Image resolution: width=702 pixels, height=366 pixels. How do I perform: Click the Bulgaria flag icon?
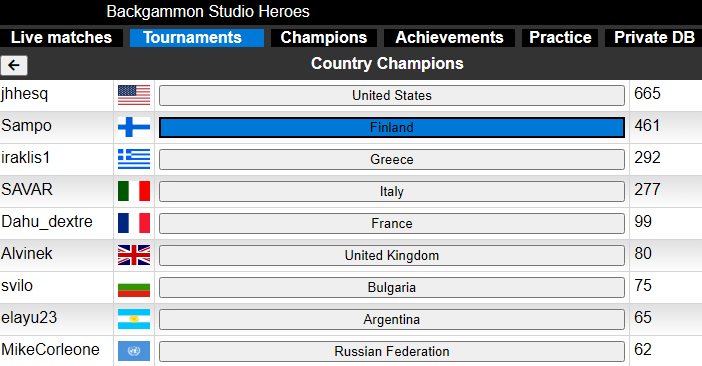pyautogui.click(x=134, y=287)
